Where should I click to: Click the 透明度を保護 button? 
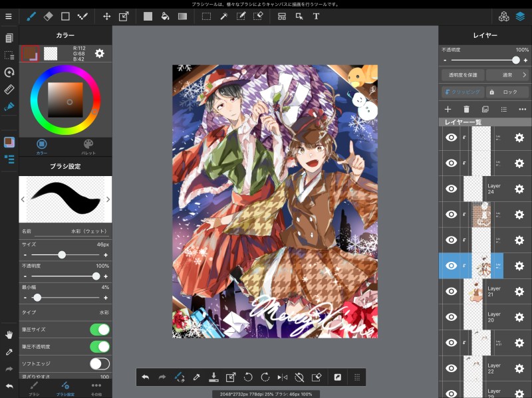[463, 75]
